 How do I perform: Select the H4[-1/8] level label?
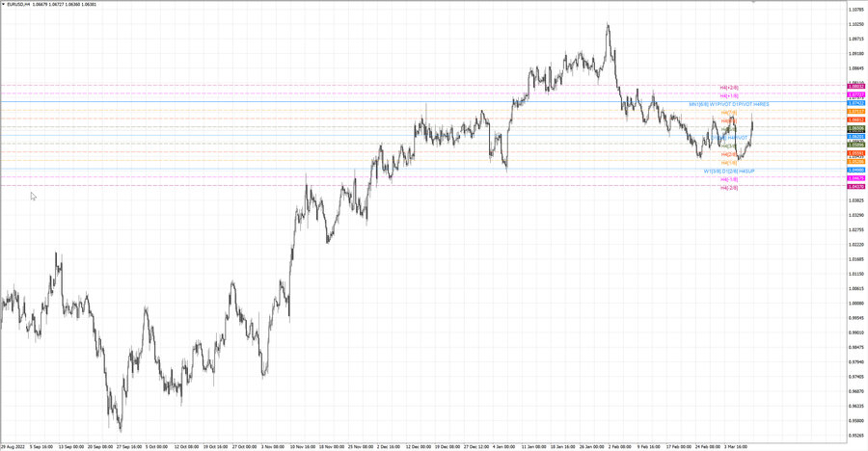728,179
